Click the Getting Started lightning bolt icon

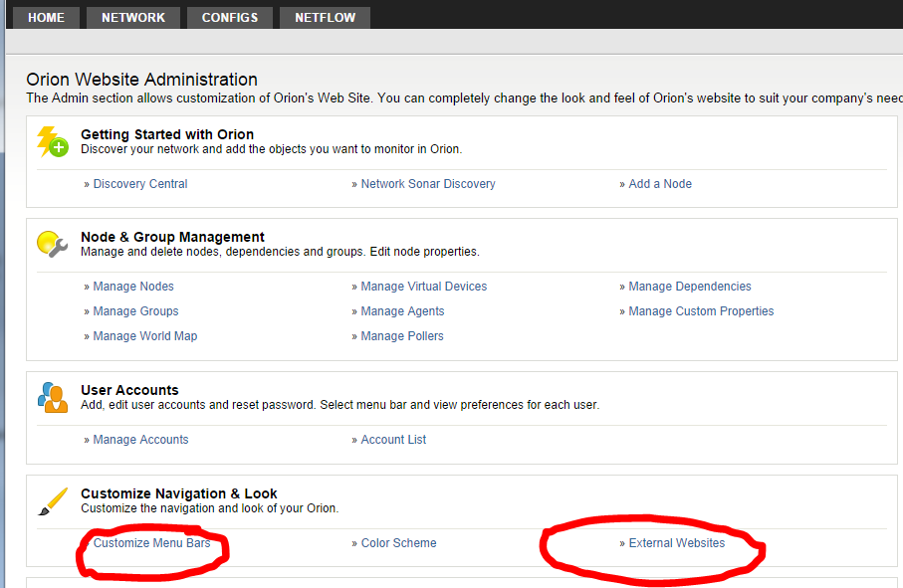click(53, 141)
